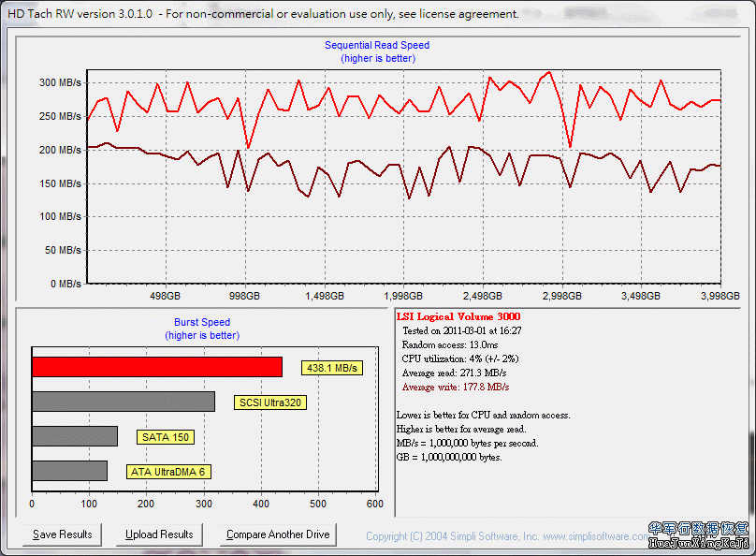Viewport: 756px width, 556px height.
Task: Click the Average read 271.3 MB/s line
Action: [x=454, y=373]
